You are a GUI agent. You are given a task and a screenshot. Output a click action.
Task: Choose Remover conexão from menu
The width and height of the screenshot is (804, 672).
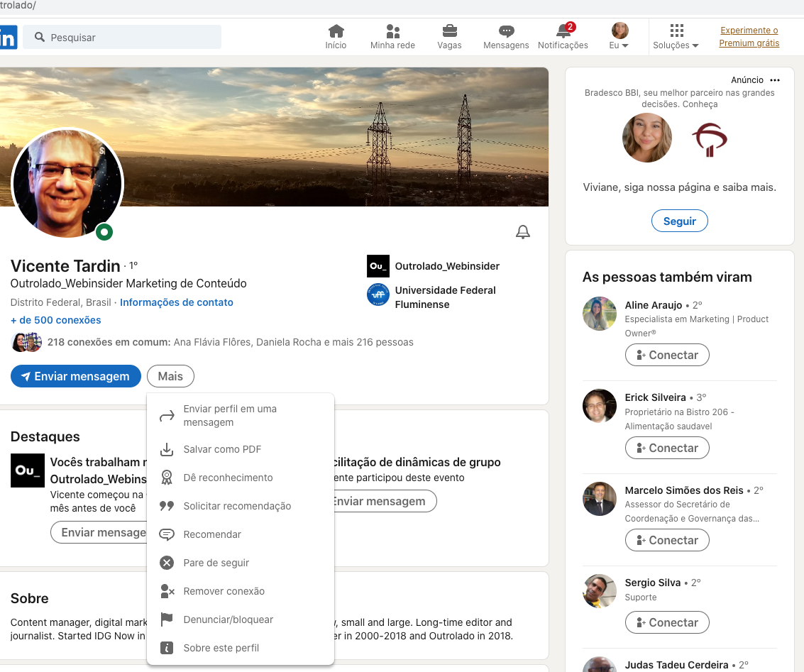coord(224,591)
